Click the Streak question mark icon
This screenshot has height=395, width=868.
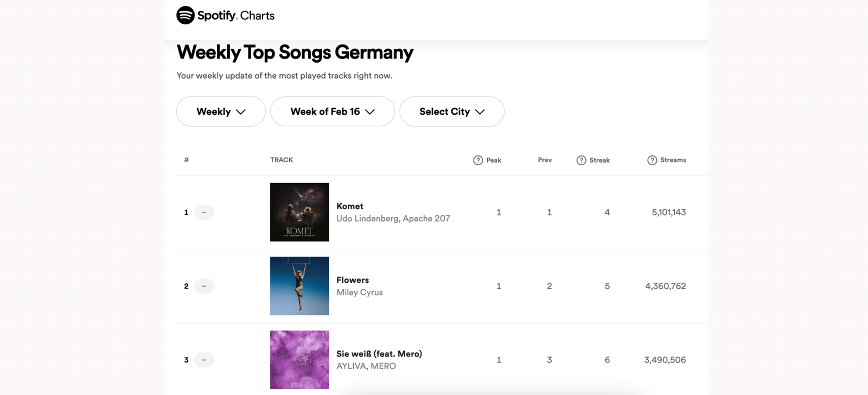[581, 160]
